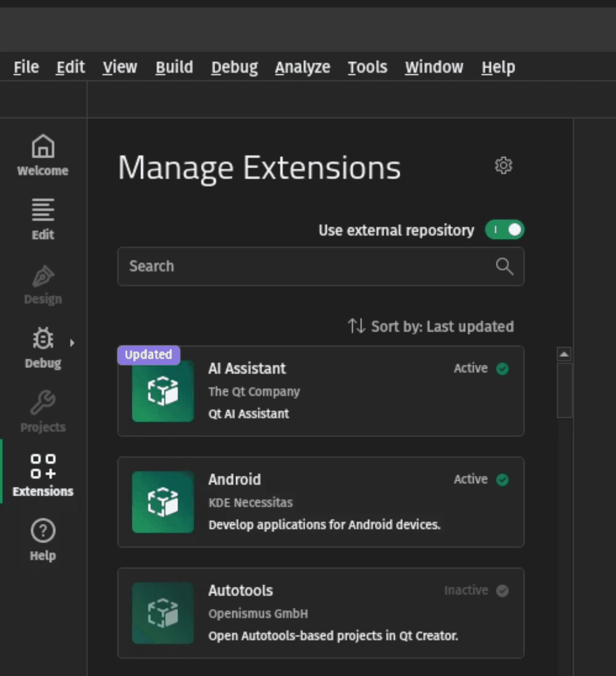
Task: Switch to Edit mode
Action: (x=43, y=220)
